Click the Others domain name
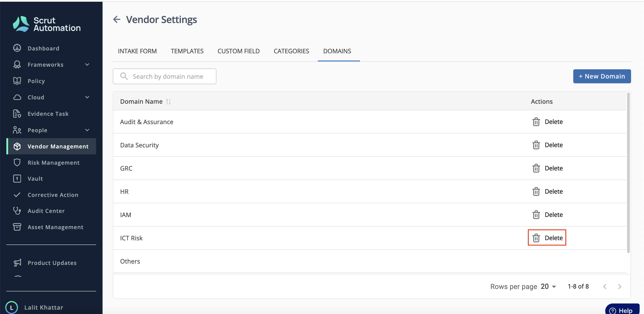 [130, 261]
